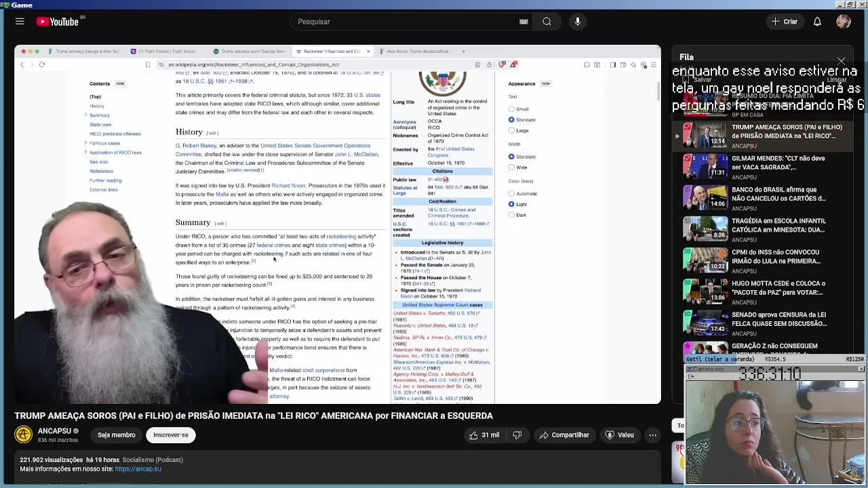868x488 pixels.
Task: Click back arrow in the video's browser
Action: click(x=22, y=65)
